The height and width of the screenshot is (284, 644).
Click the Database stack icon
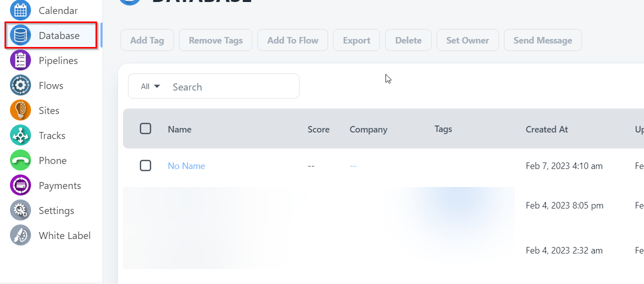pos(20,35)
